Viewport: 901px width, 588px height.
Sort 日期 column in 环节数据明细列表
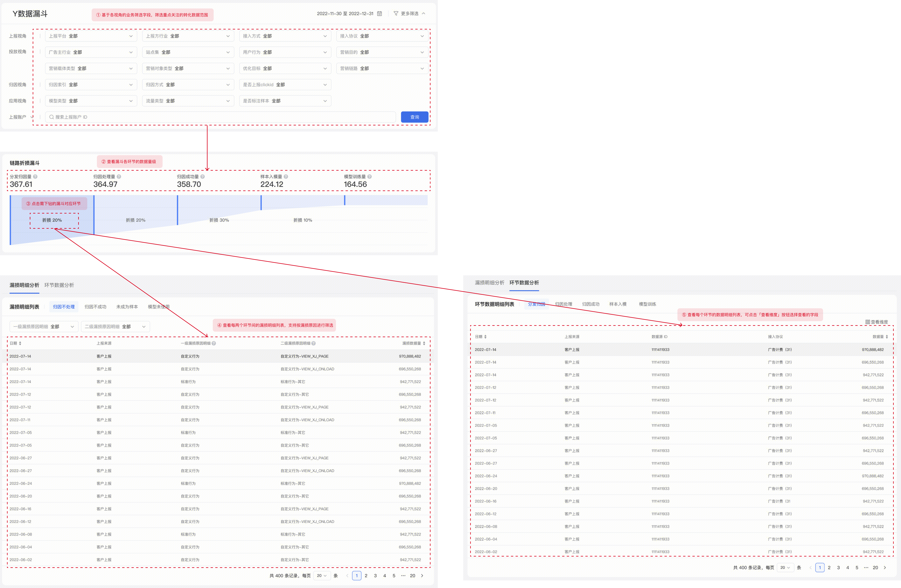tap(485, 337)
